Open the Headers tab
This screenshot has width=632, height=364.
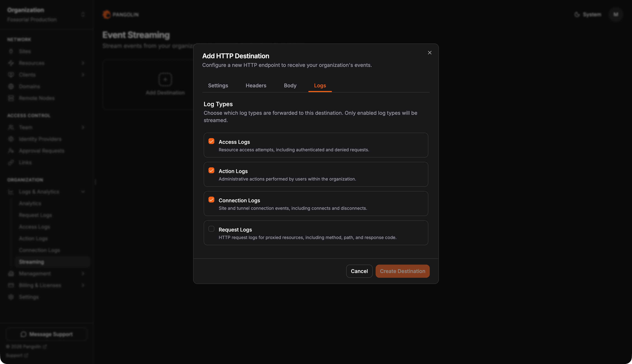click(256, 86)
